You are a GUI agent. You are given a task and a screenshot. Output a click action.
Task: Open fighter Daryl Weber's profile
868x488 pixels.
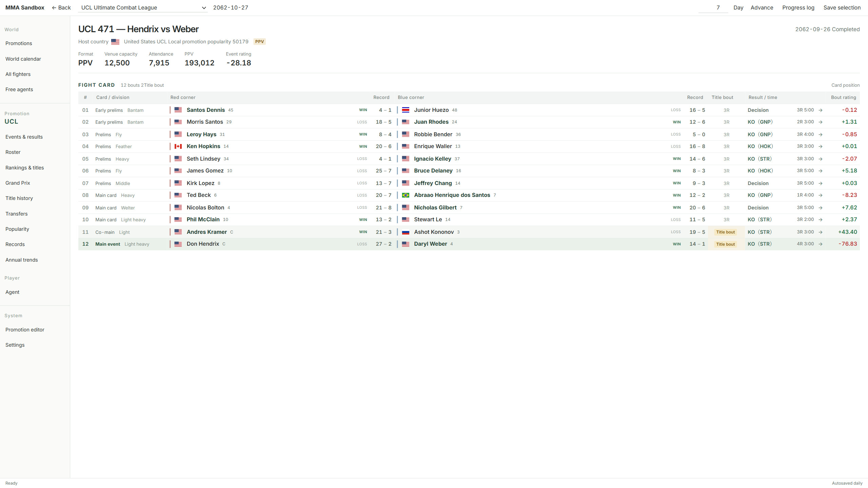(x=431, y=244)
